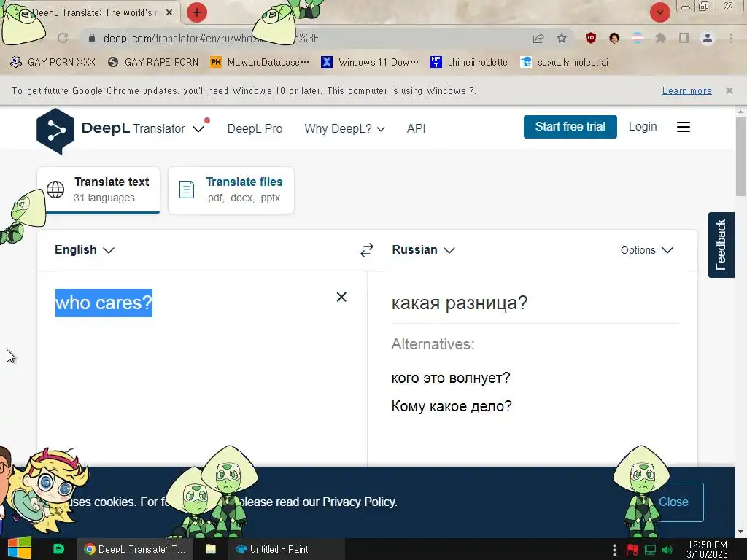Select alternative 'Кому какое дело?'
Viewport: 747px width, 560px height.
451,406
